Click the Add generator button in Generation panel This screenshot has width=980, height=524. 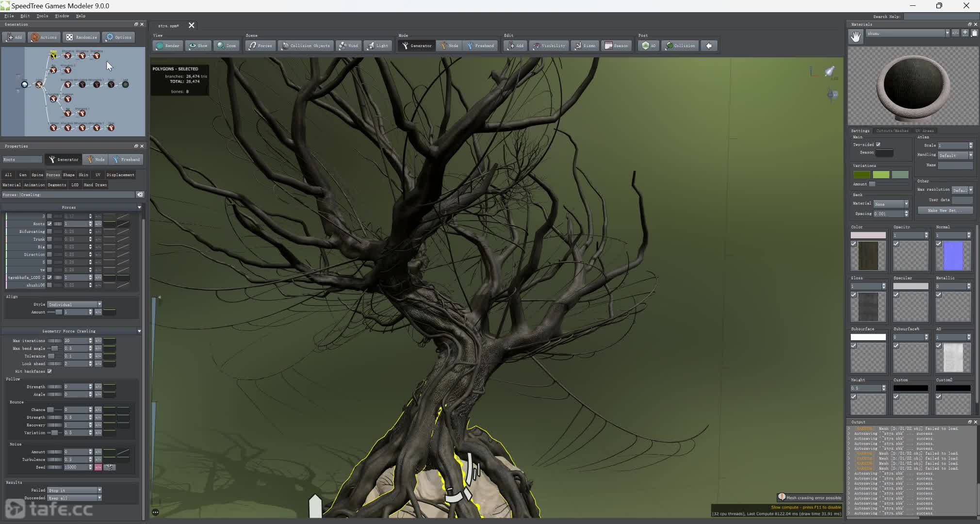[14, 37]
